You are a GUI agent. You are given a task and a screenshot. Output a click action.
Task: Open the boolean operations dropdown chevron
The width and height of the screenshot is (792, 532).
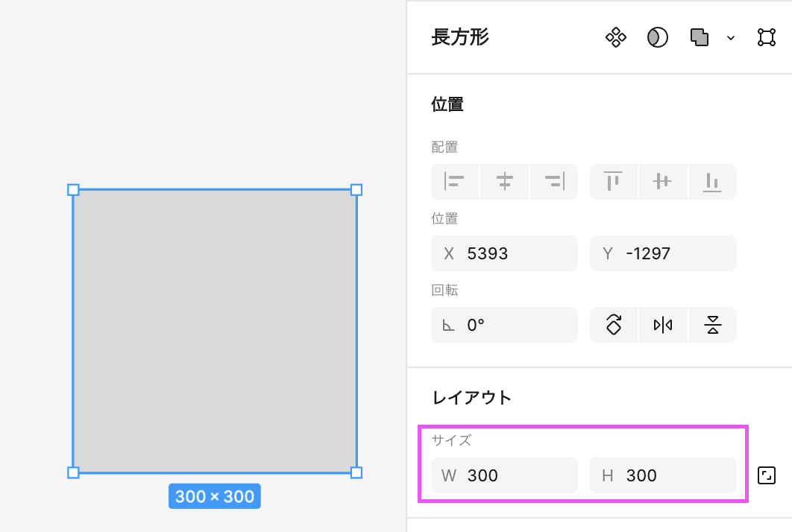(x=731, y=38)
